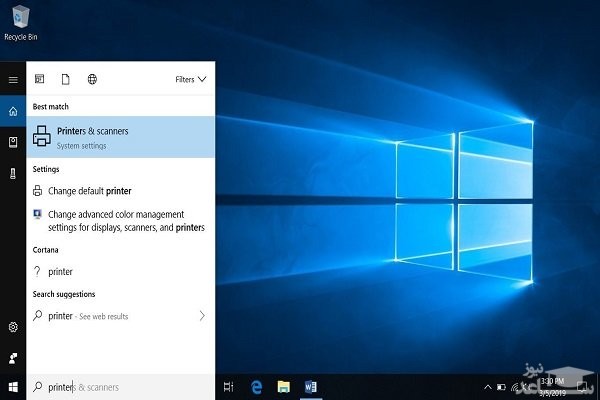Open Task View from taskbar
The image size is (600, 400).
click(229, 386)
